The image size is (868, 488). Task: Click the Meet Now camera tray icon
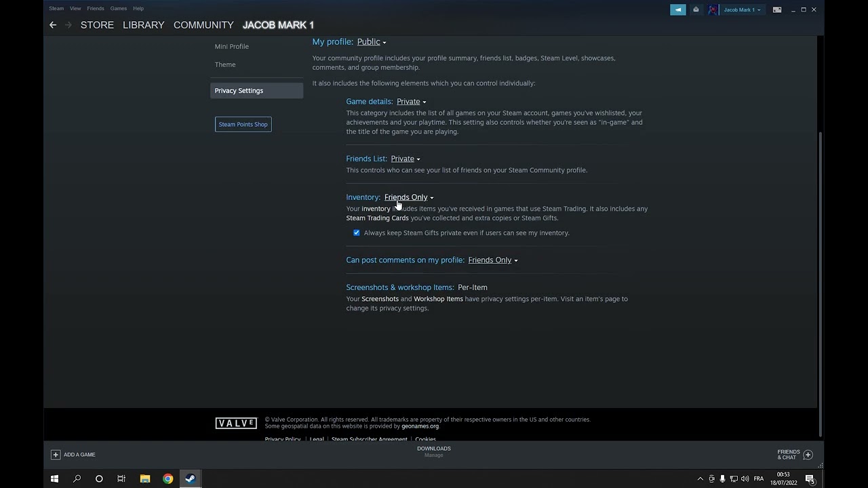[711, 479]
